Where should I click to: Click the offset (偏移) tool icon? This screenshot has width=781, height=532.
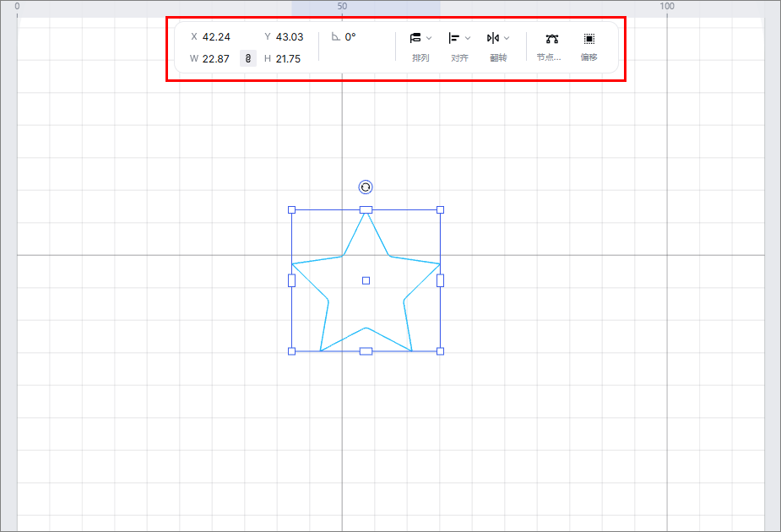coord(588,39)
